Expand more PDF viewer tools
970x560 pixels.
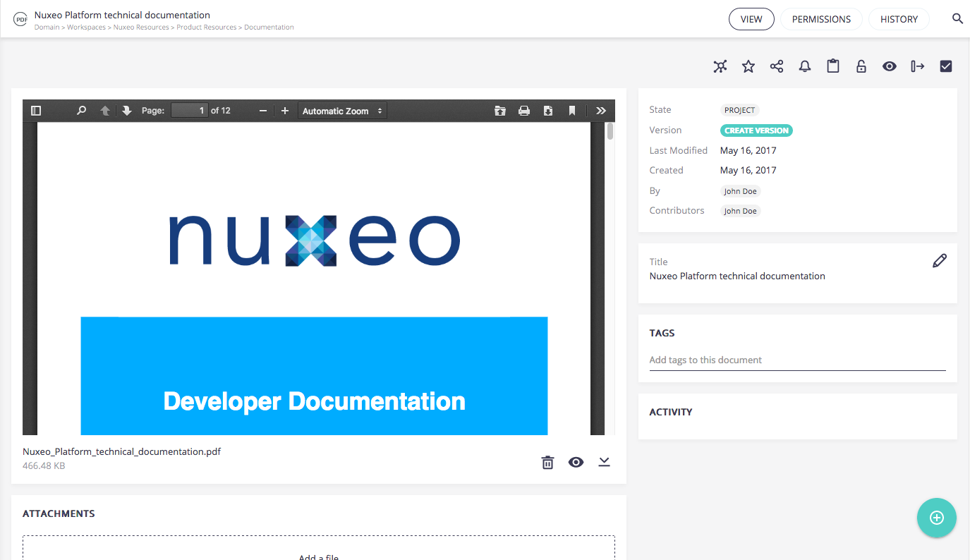[x=601, y=111]
